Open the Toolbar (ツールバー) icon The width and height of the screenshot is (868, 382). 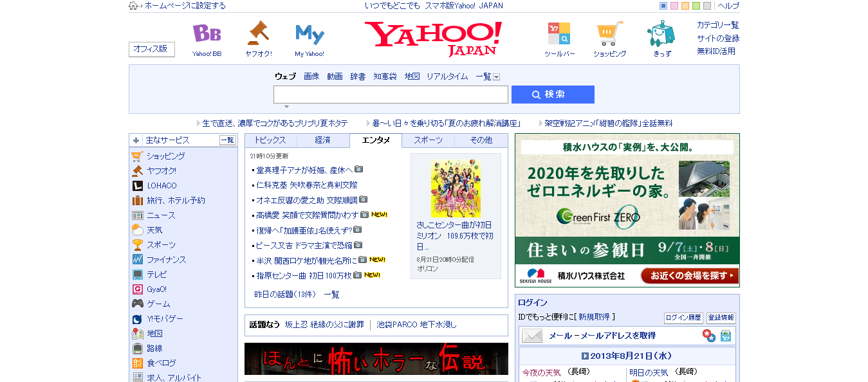tap(559, 33)
